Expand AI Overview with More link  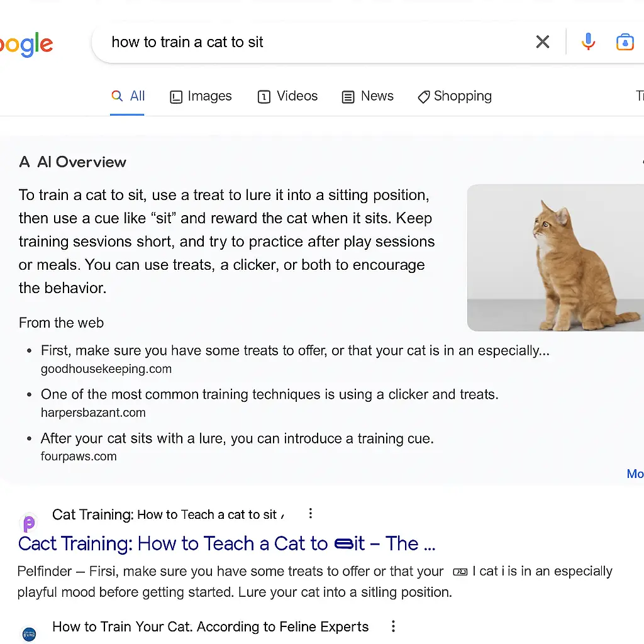pos(635,474)
